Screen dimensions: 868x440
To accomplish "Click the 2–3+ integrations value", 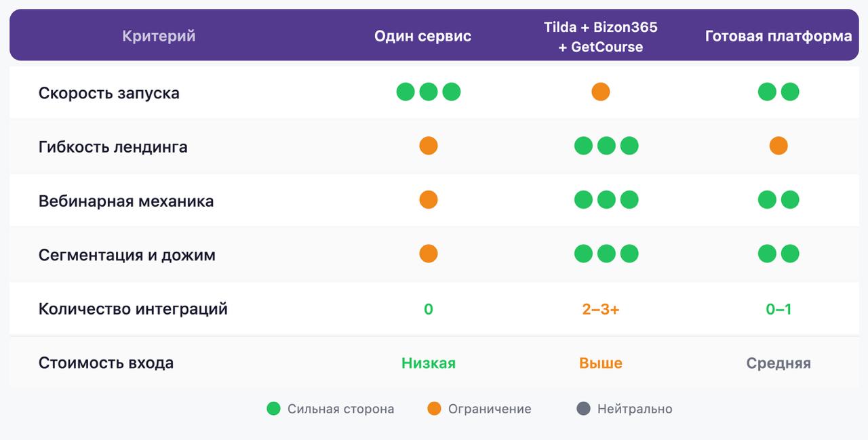I will [x=601, y=309].
